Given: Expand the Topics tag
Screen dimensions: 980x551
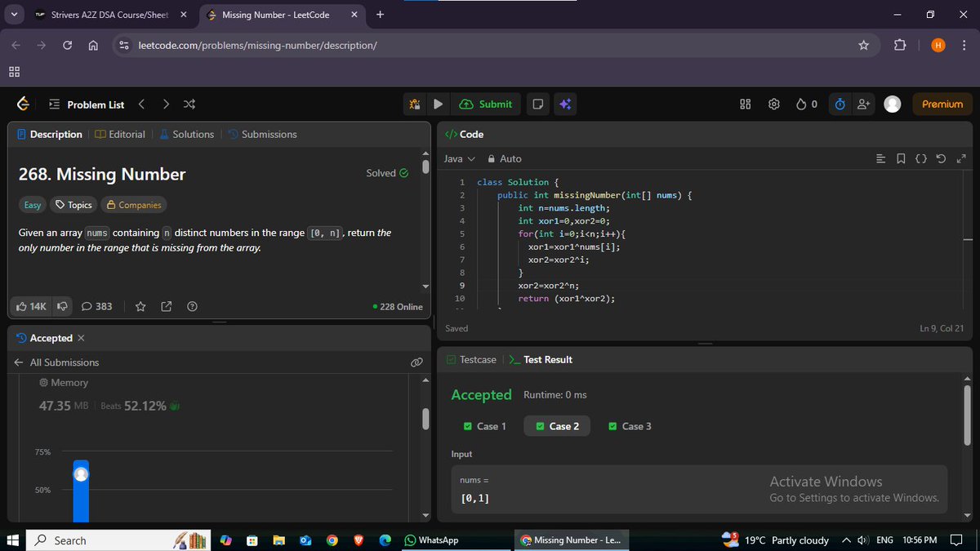Looking at the screenshot, I should (73, 205).
